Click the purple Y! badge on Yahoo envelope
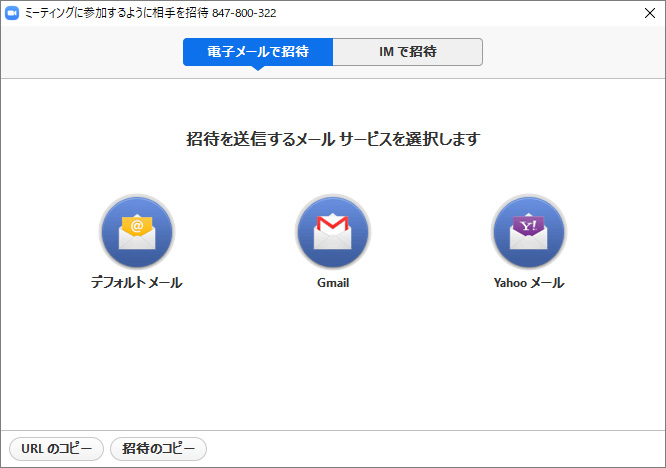 coord(529,225)
